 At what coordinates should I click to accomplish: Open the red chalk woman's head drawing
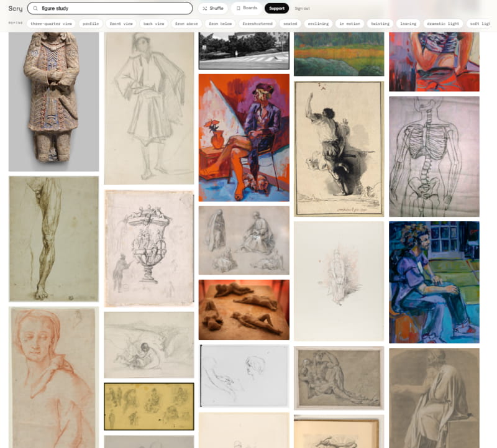(53, 377)
